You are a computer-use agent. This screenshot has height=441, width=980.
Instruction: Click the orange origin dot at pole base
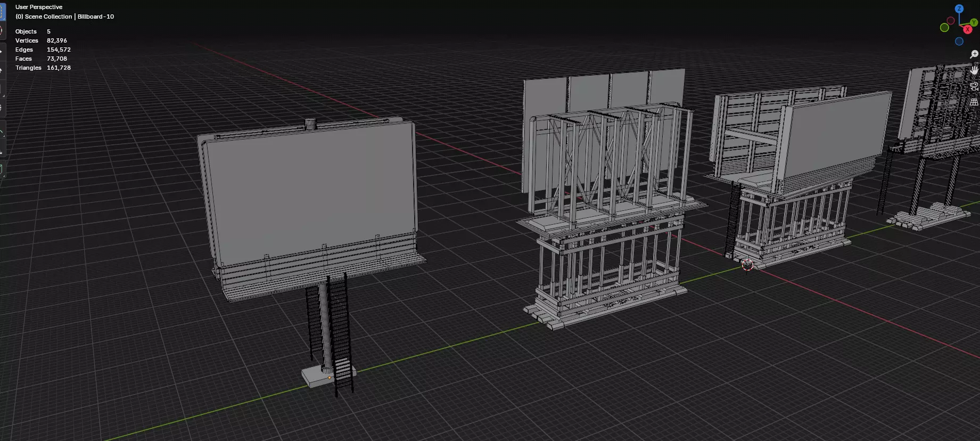click(330, 378)
